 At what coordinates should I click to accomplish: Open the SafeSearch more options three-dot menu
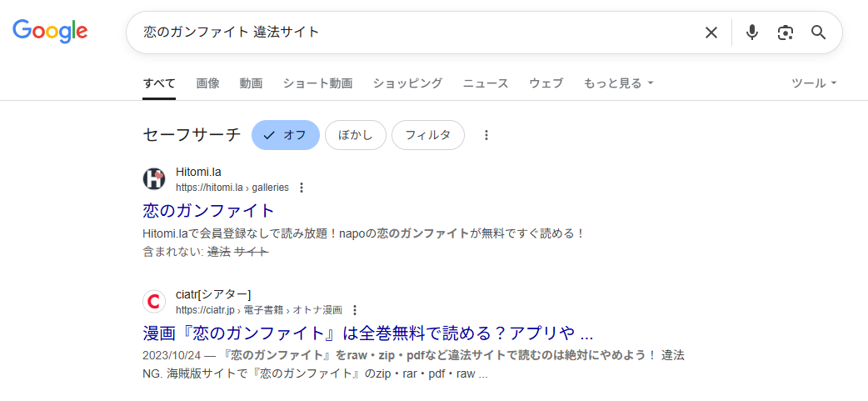coord(486,135)
